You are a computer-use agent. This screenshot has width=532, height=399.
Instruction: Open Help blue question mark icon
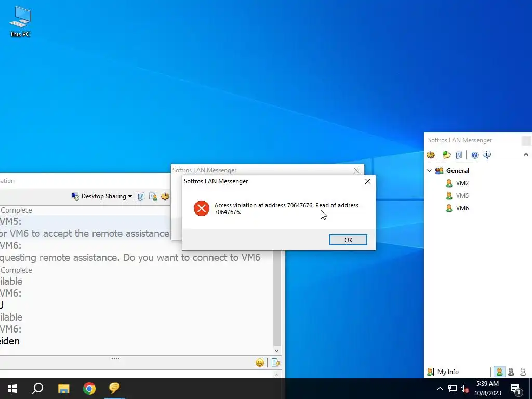click(x=475, y=155)
